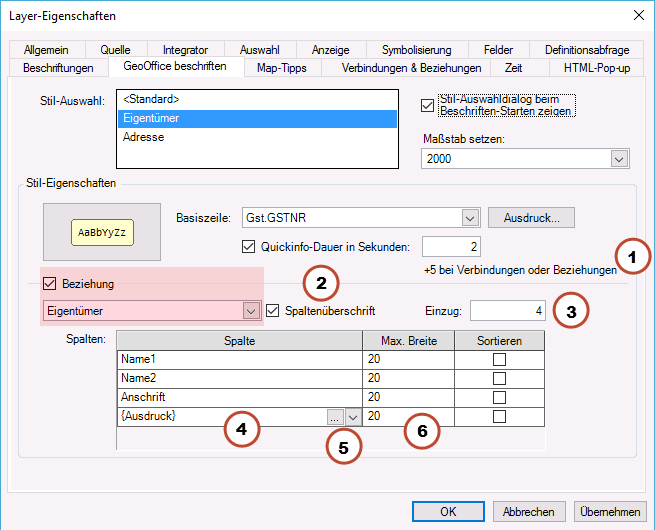Check the Sortieren box for Anschrift
Screen dimensions: 655x530
pos(499,397)
